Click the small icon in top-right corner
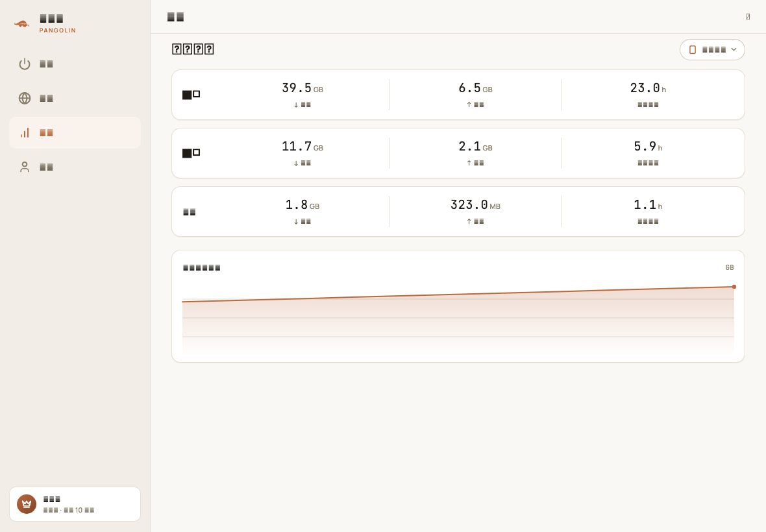 point(748,17)
